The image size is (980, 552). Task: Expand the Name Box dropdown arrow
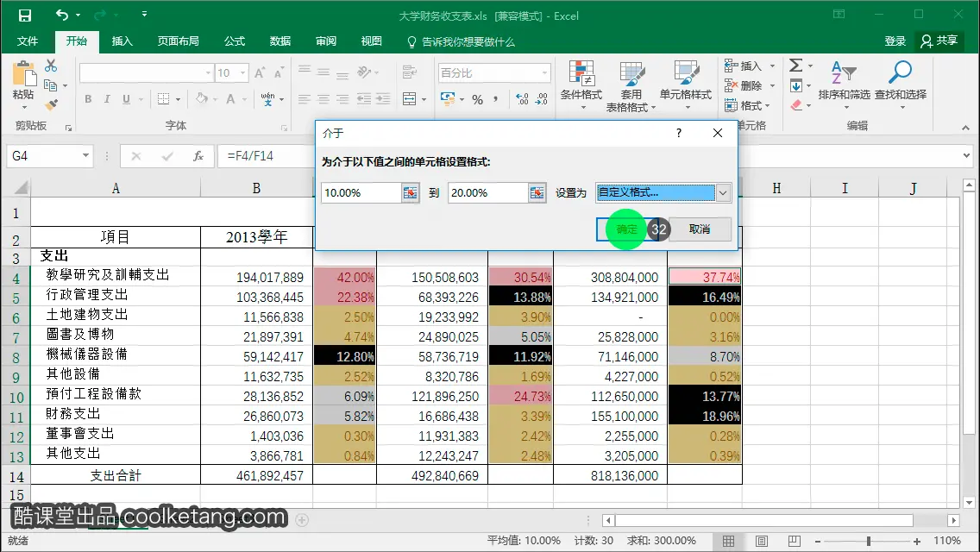[x=85, y=155]
